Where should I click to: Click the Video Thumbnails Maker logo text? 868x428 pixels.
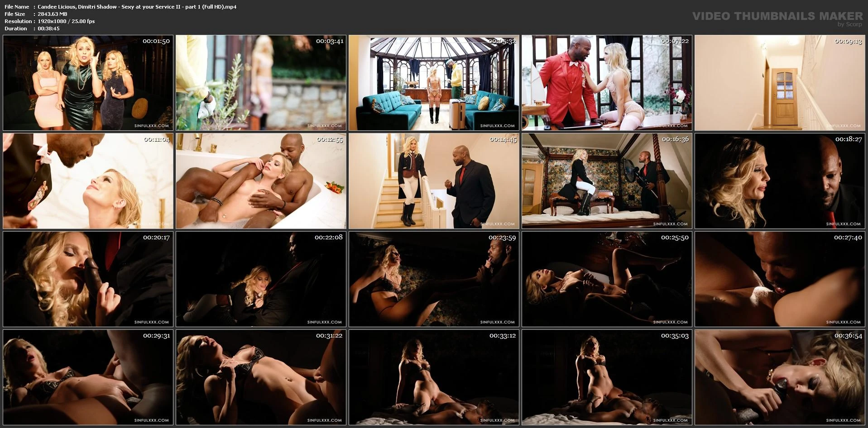click(x=777, y=16)
